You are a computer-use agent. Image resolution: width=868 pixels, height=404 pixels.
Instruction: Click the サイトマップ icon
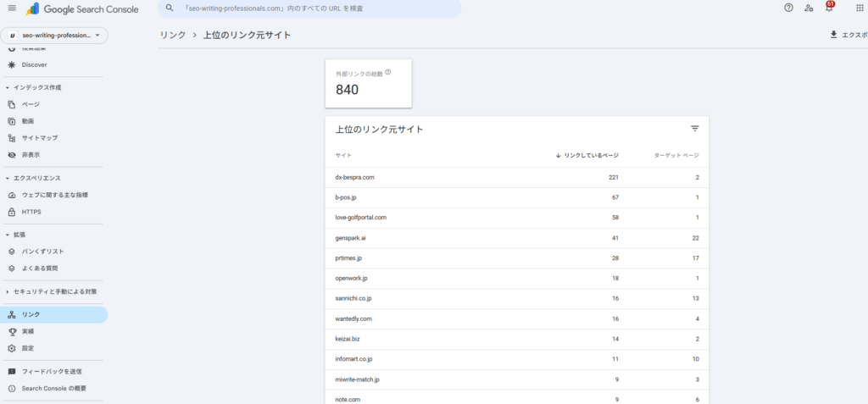pos(12,138)
